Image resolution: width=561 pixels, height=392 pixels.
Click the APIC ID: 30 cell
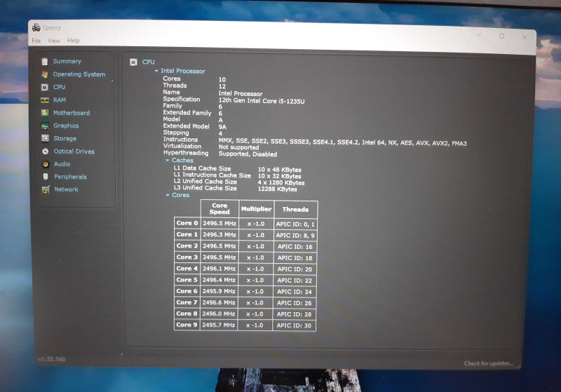[x=294, y=325]
